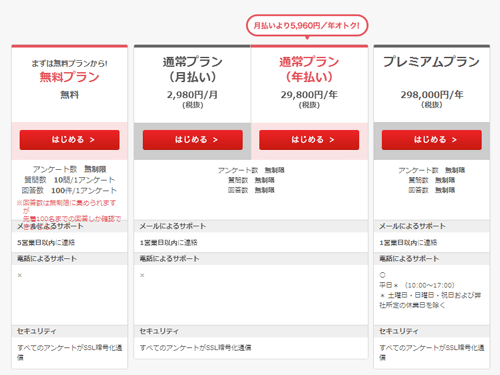Click the × phone support mark in 無料プラン
Image resolution: width=500 pixels, height=375 pixels.
20,275
